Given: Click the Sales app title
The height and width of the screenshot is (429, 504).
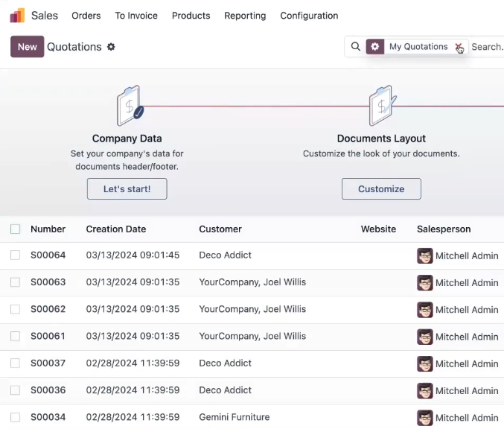Looking at the screenshot, I should [45, 16].
